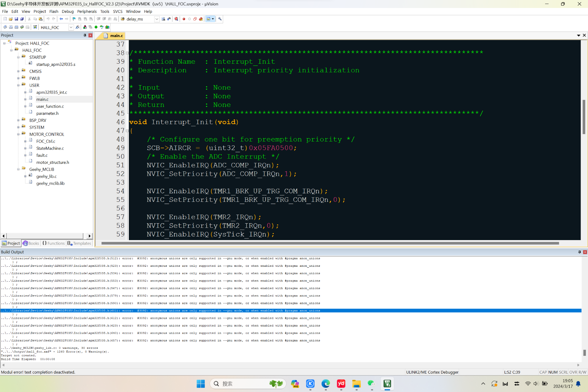Viewport: 588px width, 392px height.
Task: Click the Save All toolbar icon
Action: point(22,19)
